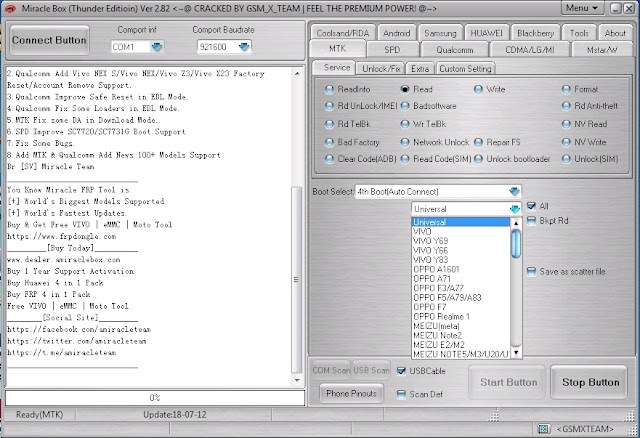The width and height of the screenshot is (640, 438).
Task: Switch to the Android tab
Action: click(x=396, y=33)
